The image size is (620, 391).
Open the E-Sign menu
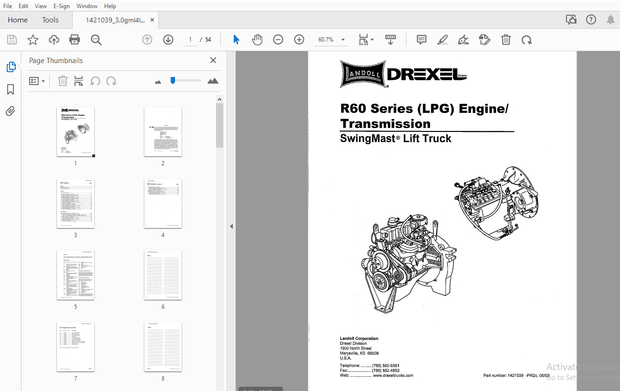61,6
